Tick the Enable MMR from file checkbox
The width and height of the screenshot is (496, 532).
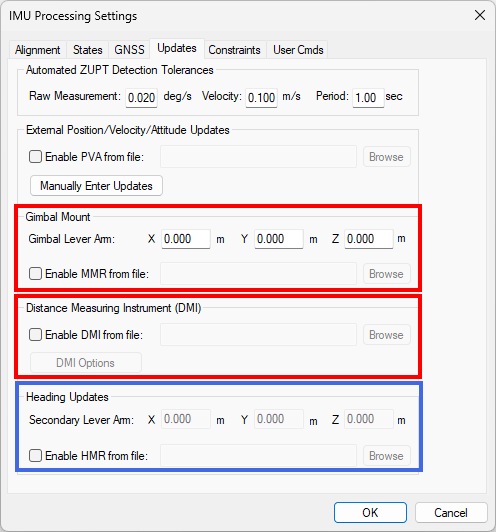[35, 273]
